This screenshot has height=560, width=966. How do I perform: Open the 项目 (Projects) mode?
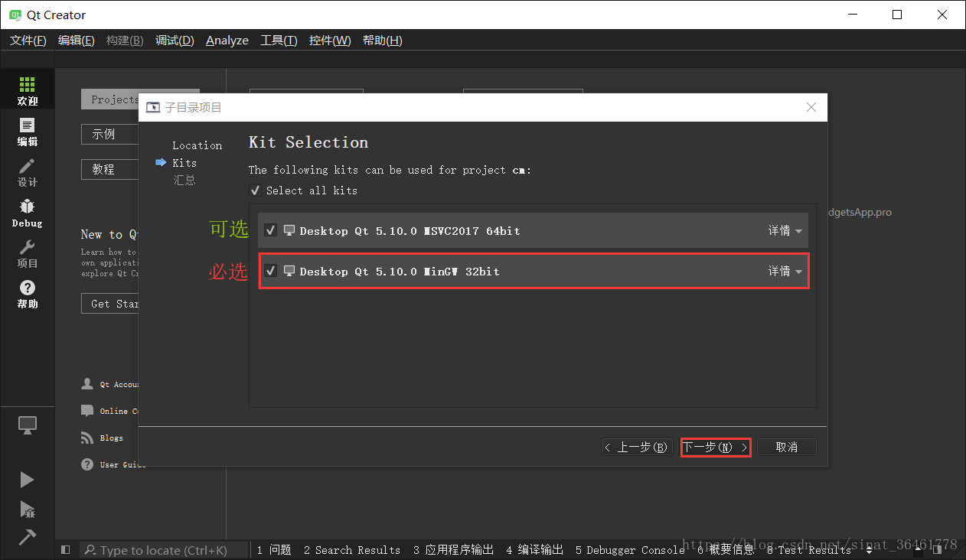click(x=28, y=253)
